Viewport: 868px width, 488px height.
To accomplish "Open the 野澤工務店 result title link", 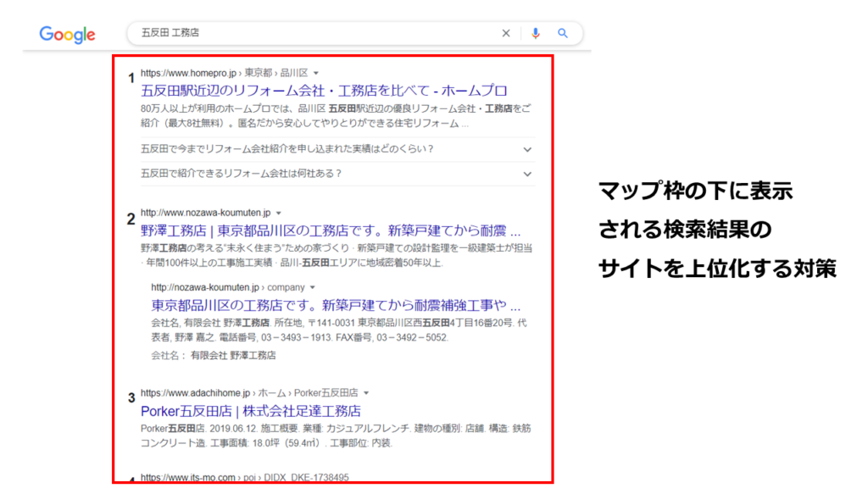I will tap(331, 230).
